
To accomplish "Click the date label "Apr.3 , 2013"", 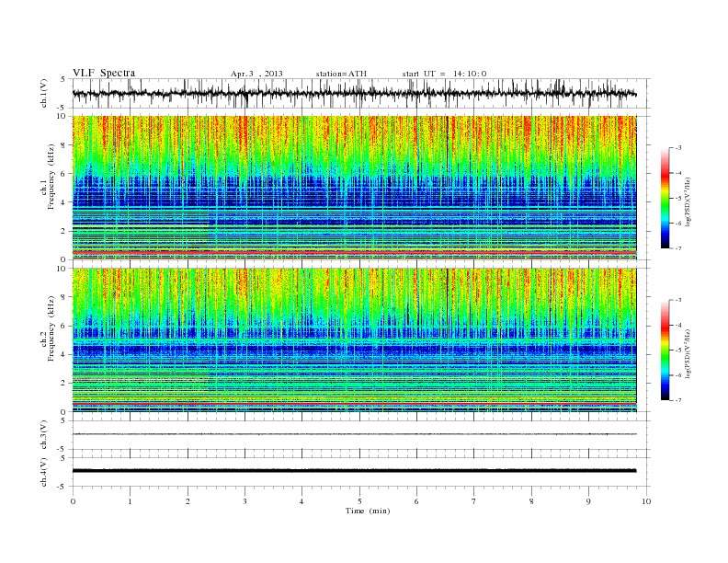I will tap(256, 74).
